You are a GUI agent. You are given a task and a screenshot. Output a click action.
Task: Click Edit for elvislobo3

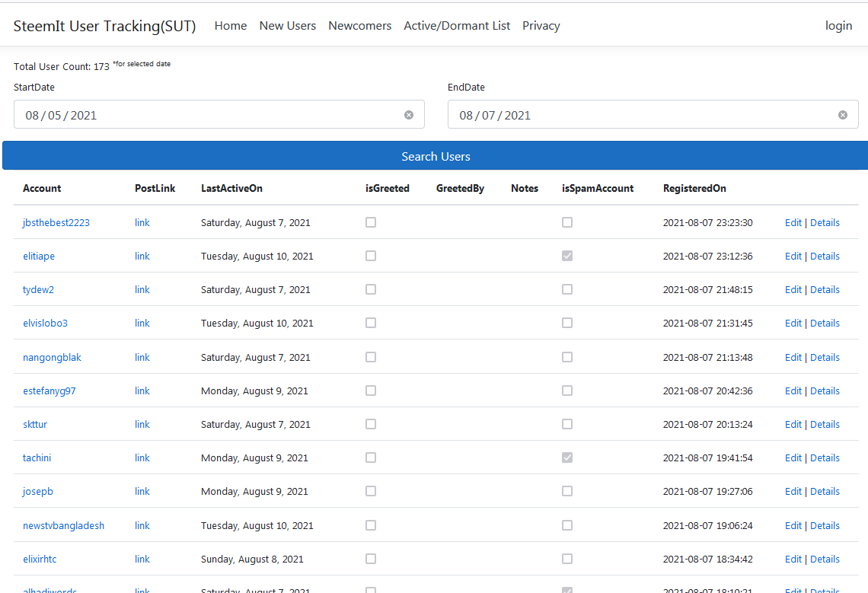(793, 324)
